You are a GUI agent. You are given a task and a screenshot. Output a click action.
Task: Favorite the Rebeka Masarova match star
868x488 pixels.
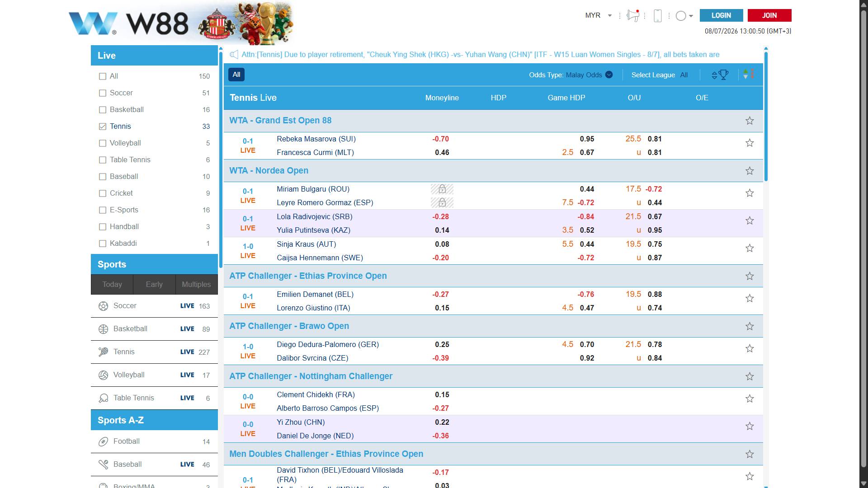point(750,143)
